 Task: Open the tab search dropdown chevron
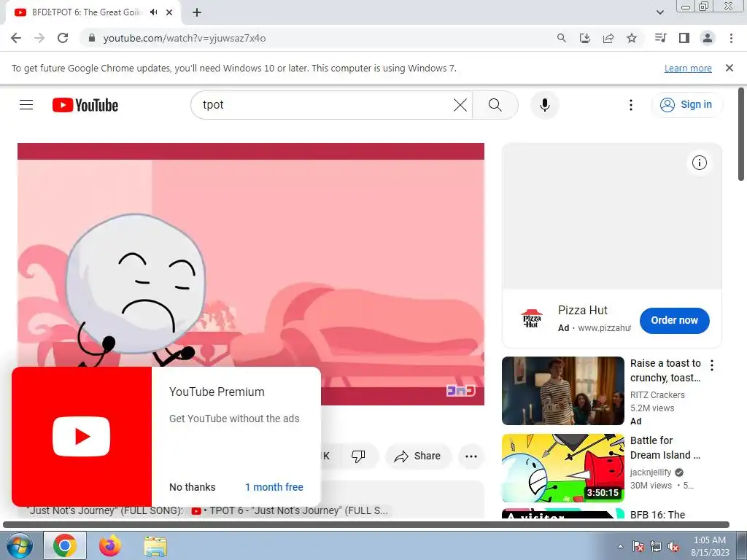[659, 12]
